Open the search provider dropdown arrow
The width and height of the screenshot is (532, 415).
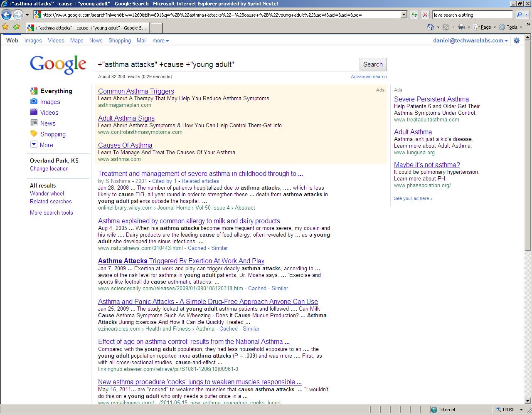tap(527, 15)
